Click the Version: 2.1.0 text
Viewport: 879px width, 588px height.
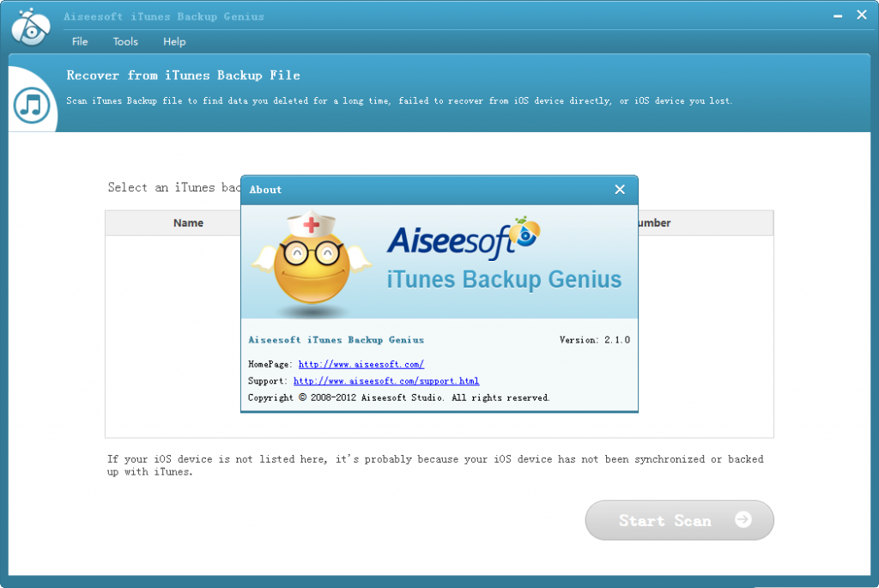click(594, 340)
